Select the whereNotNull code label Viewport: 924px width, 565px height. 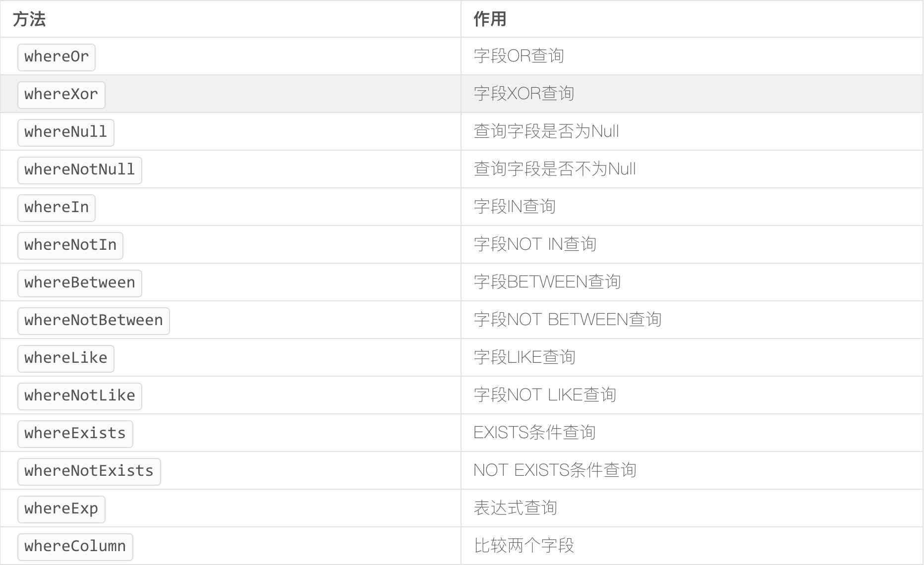click(x=80, y=170)
